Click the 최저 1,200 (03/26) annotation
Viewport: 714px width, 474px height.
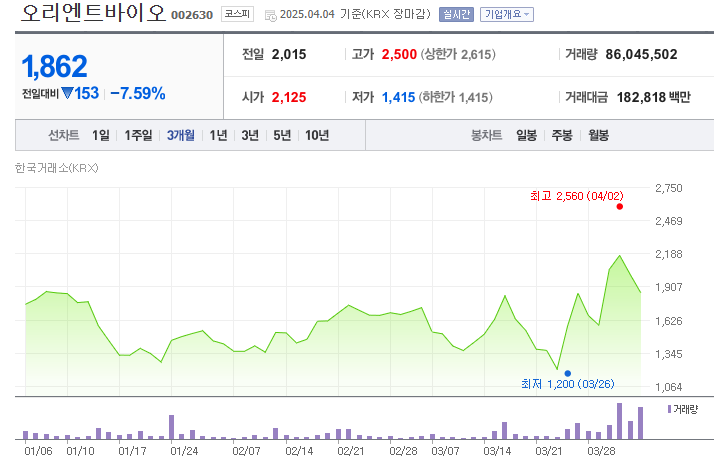568,384
